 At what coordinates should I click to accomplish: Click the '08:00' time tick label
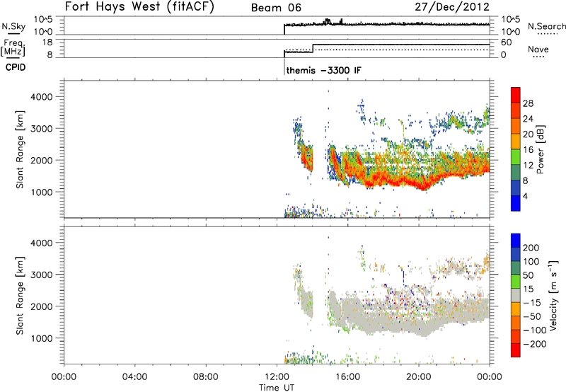[x=205, y=377]
